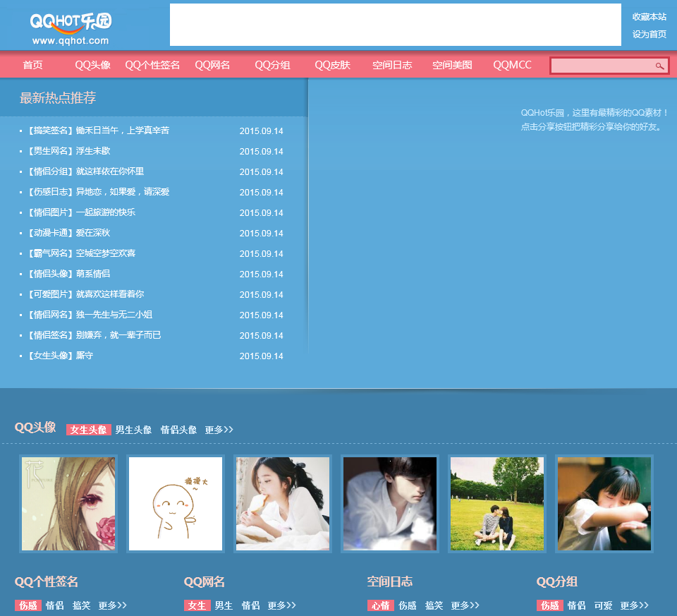
Task: Select 女生 tab under QQ网名
Action: pyautogui.click(x=197, y=605)
